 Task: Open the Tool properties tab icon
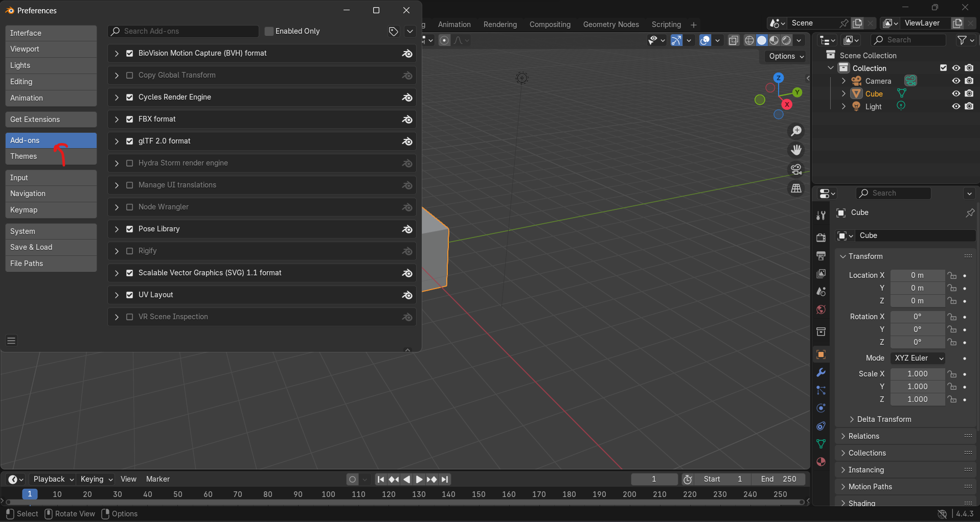(x=821, y=216)
